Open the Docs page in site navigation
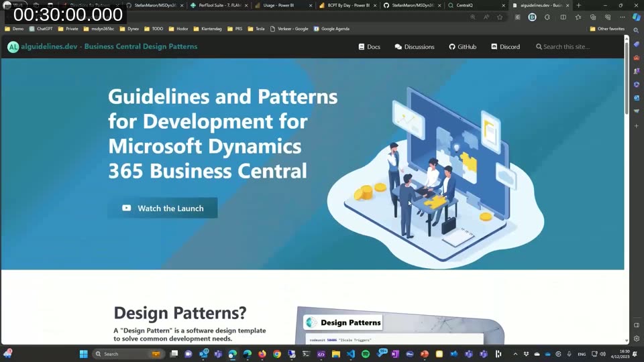This screenshot has width=644, height=362. pos(369,47)
